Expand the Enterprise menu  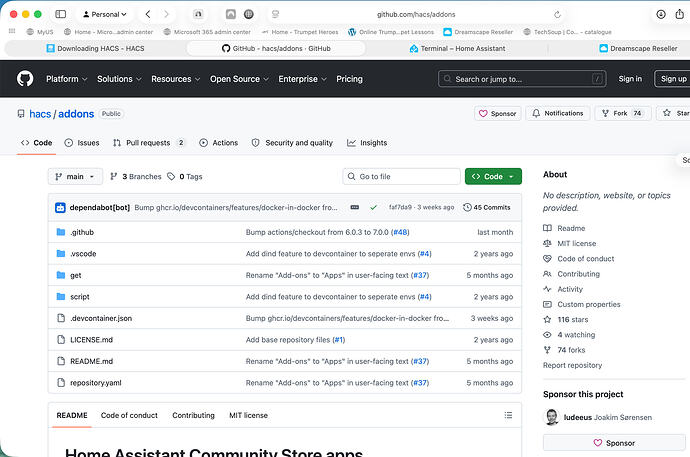pyautogui.click(x=302, y=79)
